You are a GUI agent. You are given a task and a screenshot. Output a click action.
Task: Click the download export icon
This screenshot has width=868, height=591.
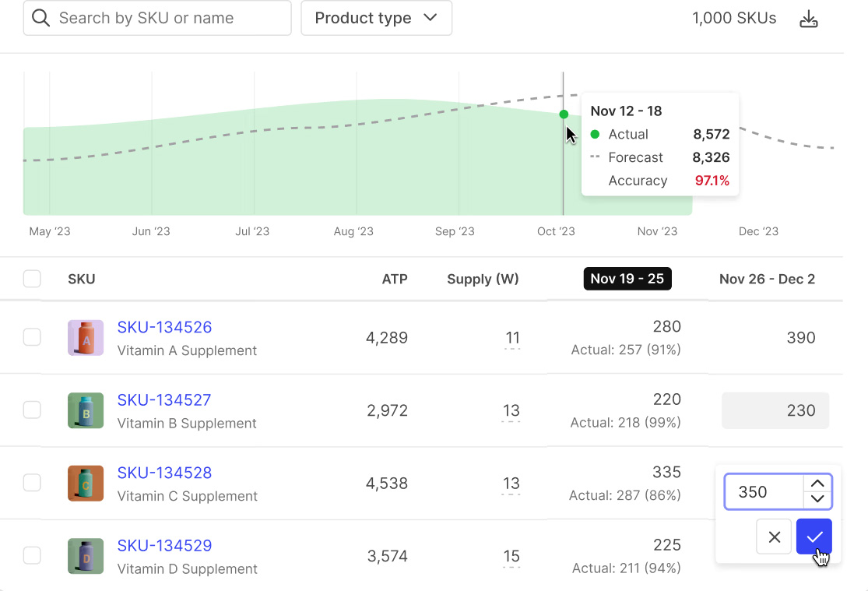[808, 18]
